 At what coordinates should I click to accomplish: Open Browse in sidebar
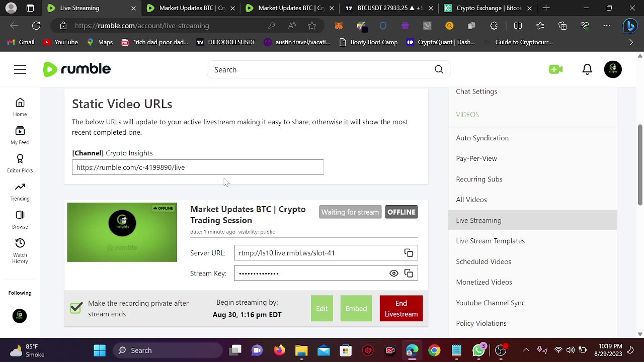point(20,220)
